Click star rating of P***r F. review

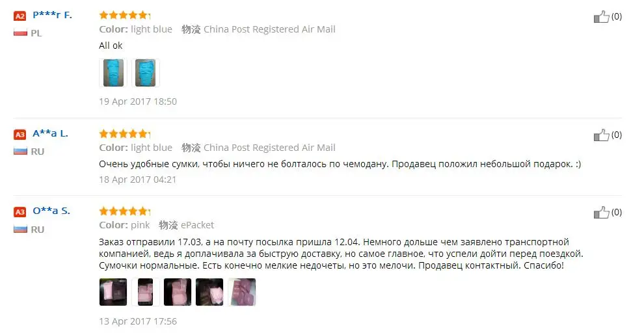124,15
